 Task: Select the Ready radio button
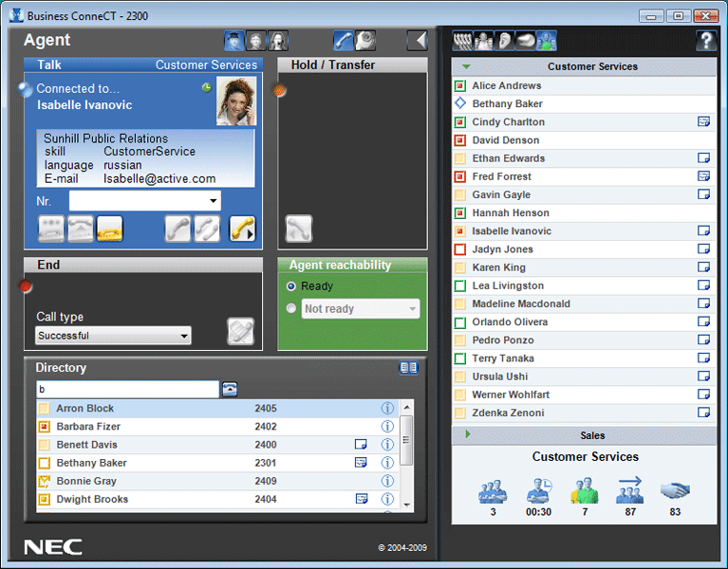291,286
